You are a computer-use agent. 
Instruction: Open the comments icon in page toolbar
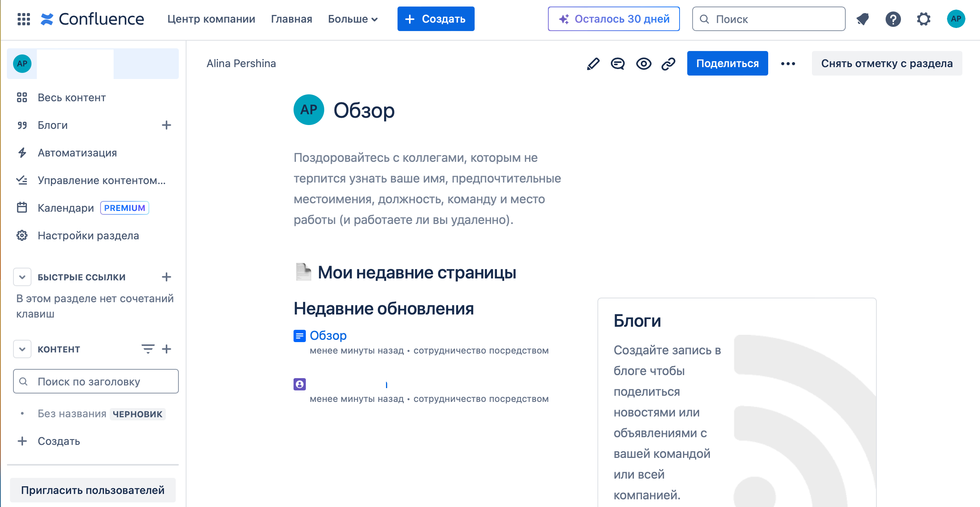[x=618, y=63]
